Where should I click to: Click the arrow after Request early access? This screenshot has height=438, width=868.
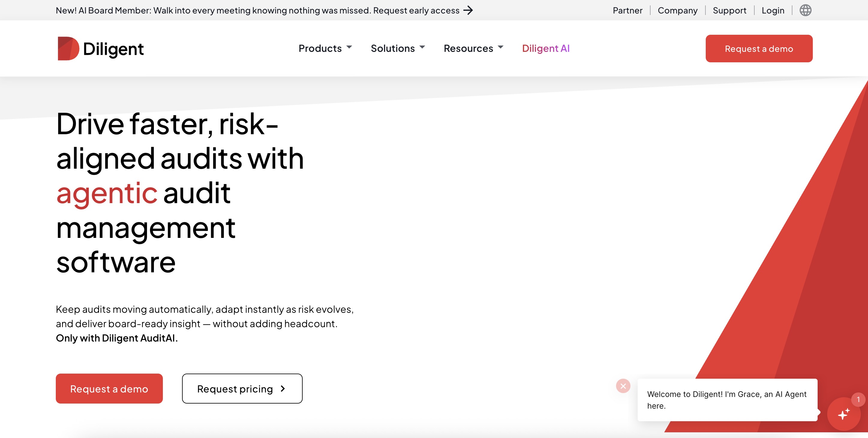pyautogui.click(x=468, y=10)
